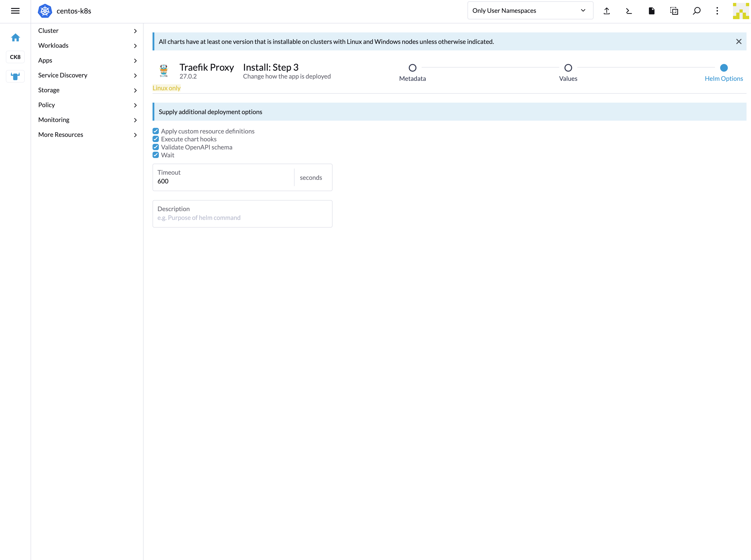Screen dimensions: 751x560
Task: Click the Kubernetes cluster logo icon
Action: (45, 11)
